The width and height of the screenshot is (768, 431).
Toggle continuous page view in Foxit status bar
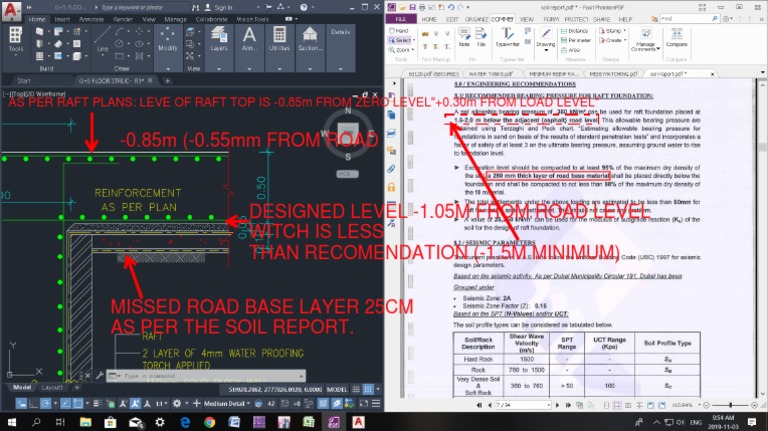pos(617,405)
